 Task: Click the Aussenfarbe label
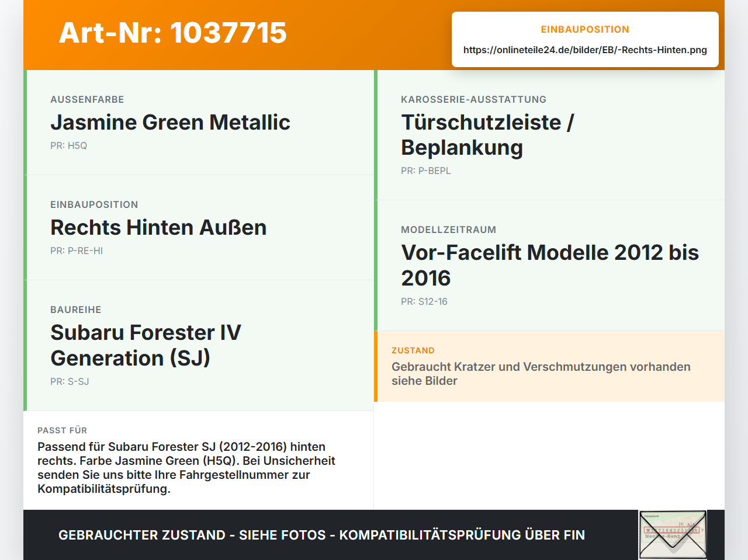pyautogui.click(x=87, y=99)
